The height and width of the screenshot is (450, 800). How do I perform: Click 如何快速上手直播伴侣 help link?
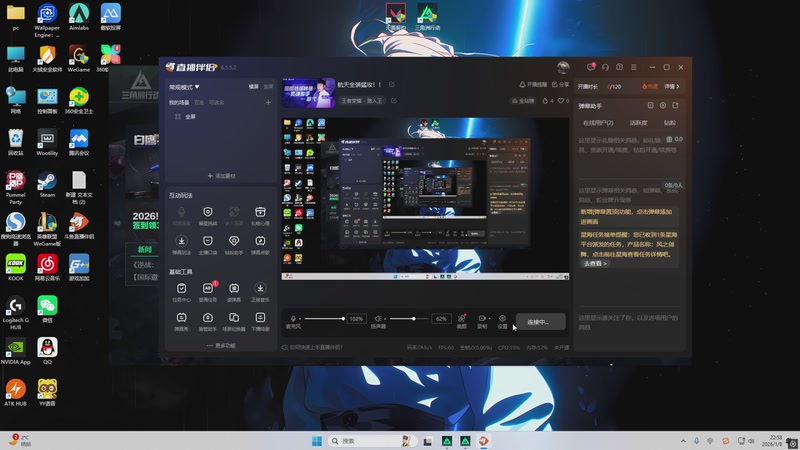click(312, 347)
